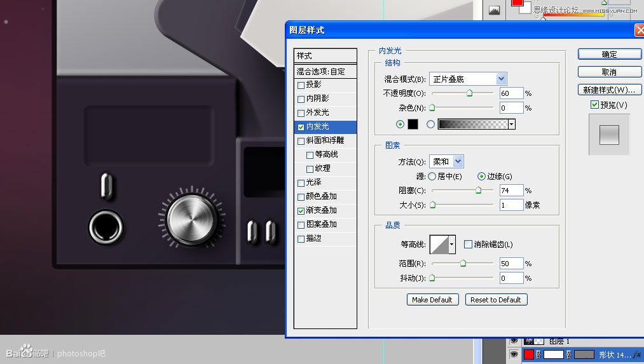Click the Make Default button
This screenshot has width=644, height=364.
432,300
